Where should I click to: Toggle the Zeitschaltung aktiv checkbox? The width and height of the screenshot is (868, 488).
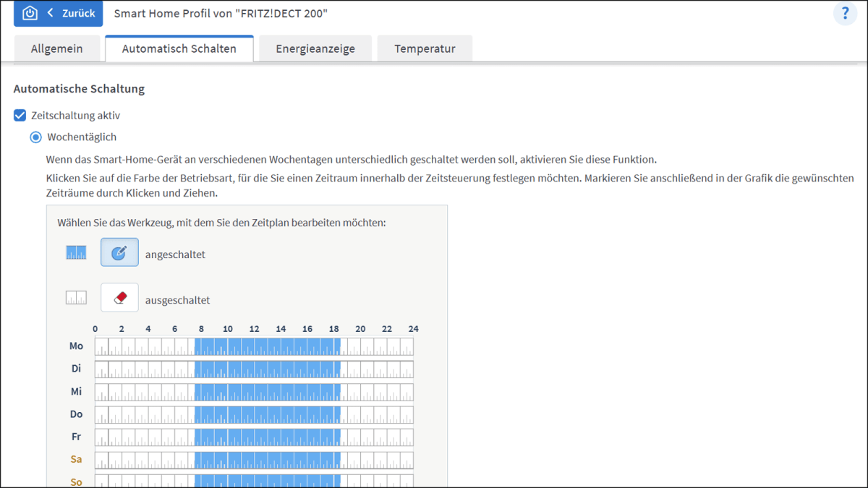pos(20,115)
